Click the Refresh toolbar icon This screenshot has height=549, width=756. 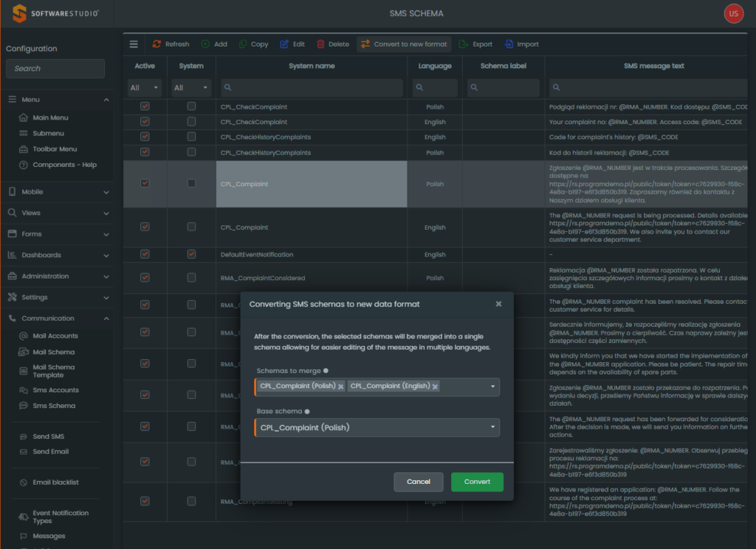click(x=157, y=44)
